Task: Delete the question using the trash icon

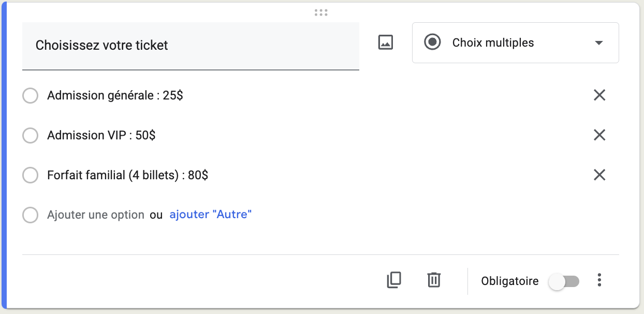Action: point(434,280)
